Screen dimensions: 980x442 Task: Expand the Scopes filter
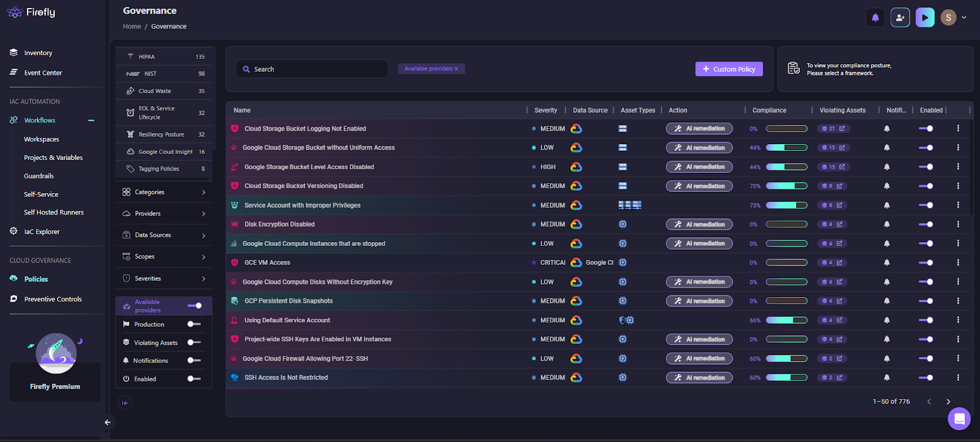164,256
